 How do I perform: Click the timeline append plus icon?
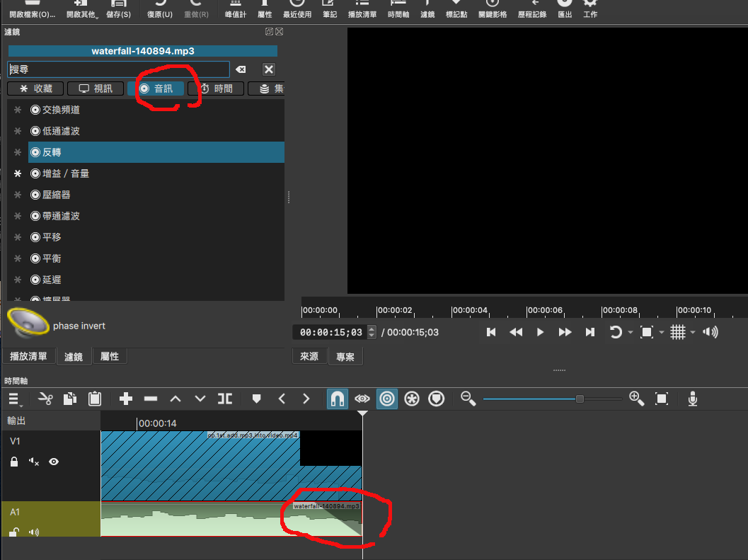click(126, 399)
